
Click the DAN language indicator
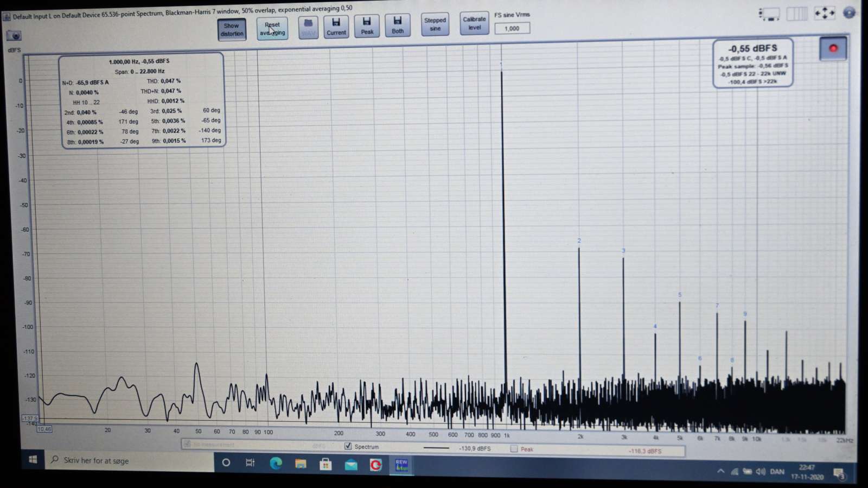click(x=777, y=471)
